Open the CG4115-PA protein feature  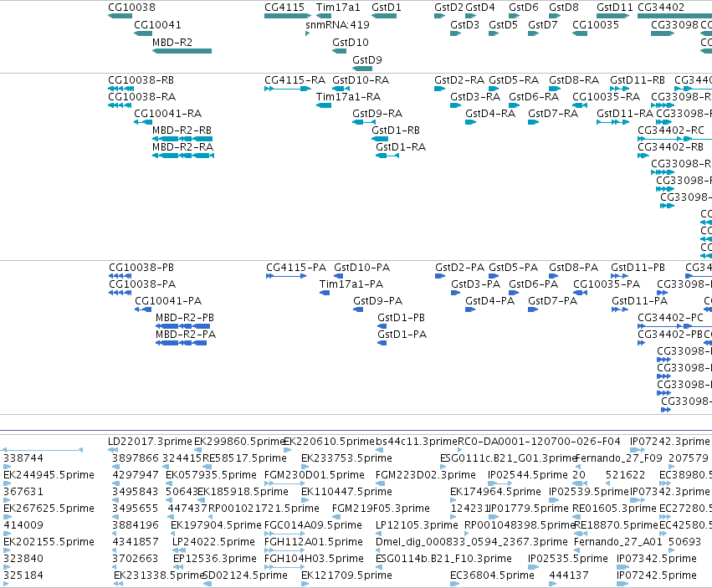click(286, 276)
